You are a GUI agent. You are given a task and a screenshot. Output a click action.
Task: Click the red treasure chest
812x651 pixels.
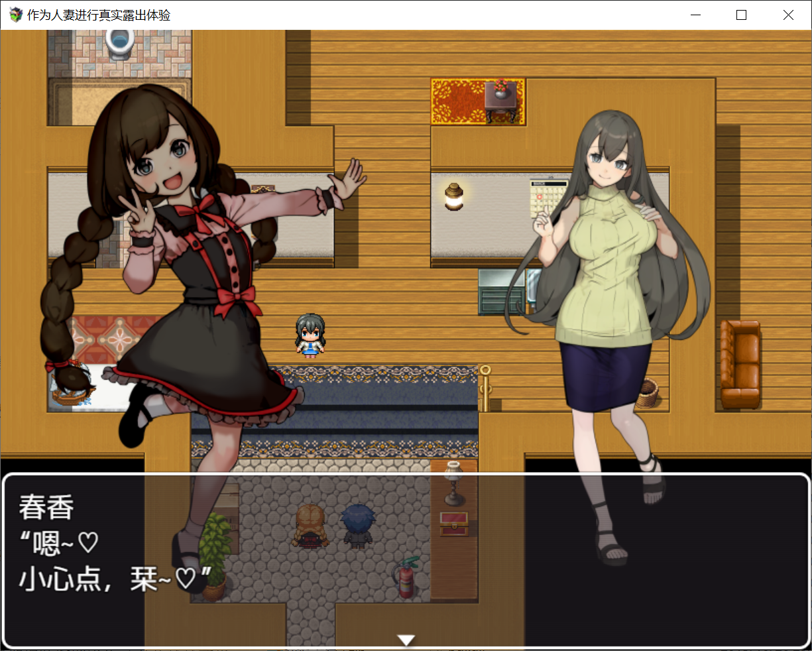tap(454, 524)
